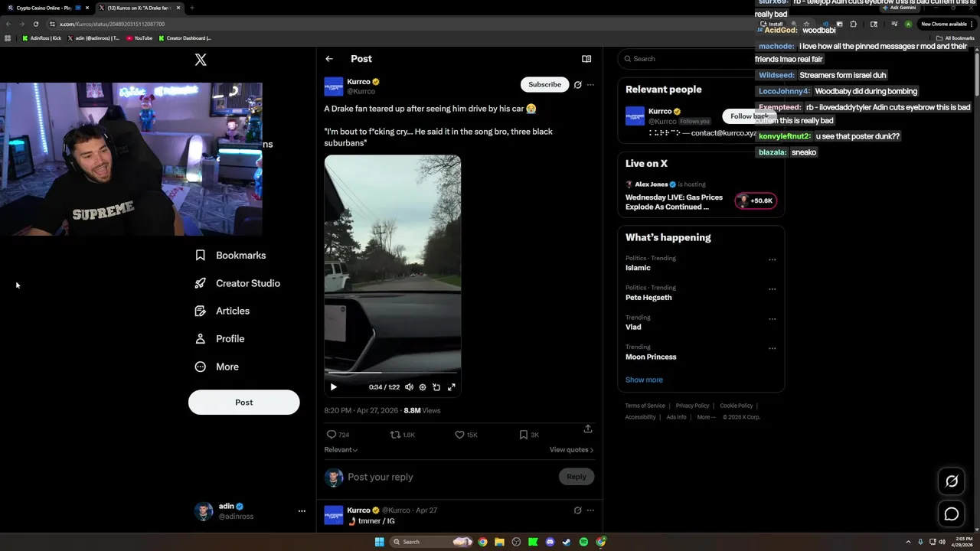Viewport: 980px width, 551px height.
Task: Open the more options on Kurrco's main post
Action: coord(590,85)
